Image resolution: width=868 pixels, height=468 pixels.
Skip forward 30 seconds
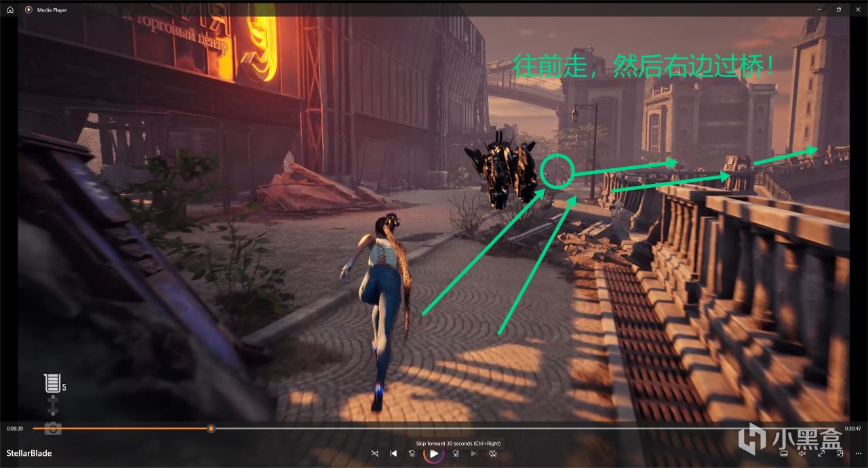(x=456, y=453)
